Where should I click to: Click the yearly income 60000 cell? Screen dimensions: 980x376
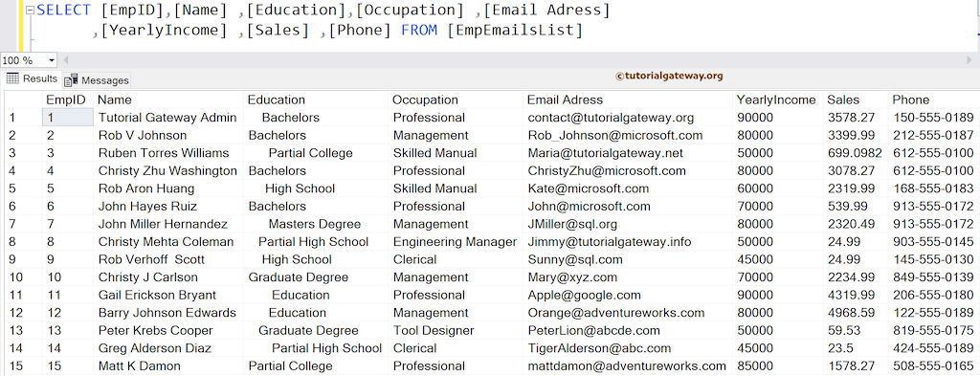point(777,188)
